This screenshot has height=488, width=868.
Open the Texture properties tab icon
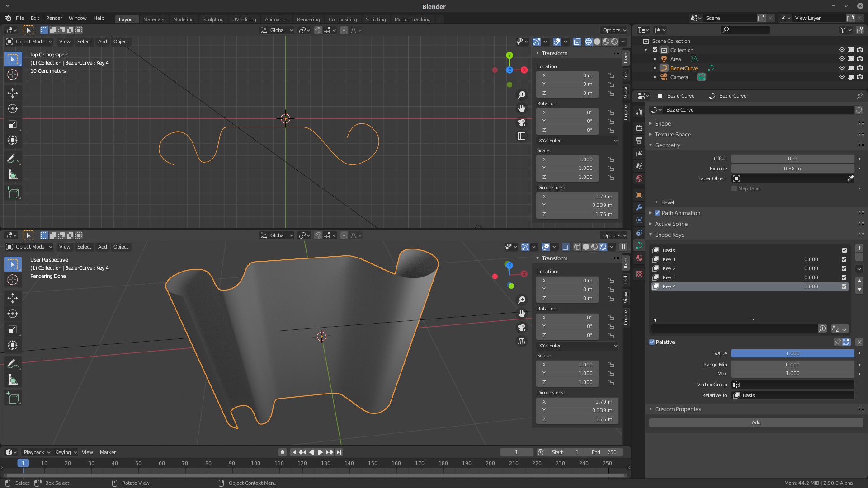(639, 274)
